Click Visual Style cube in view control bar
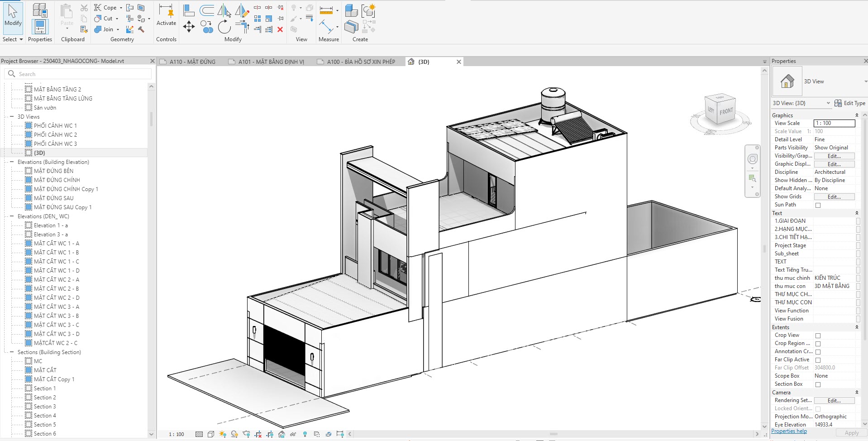Image resolution: width=868 pixels, height=441 pixels. 211,434
